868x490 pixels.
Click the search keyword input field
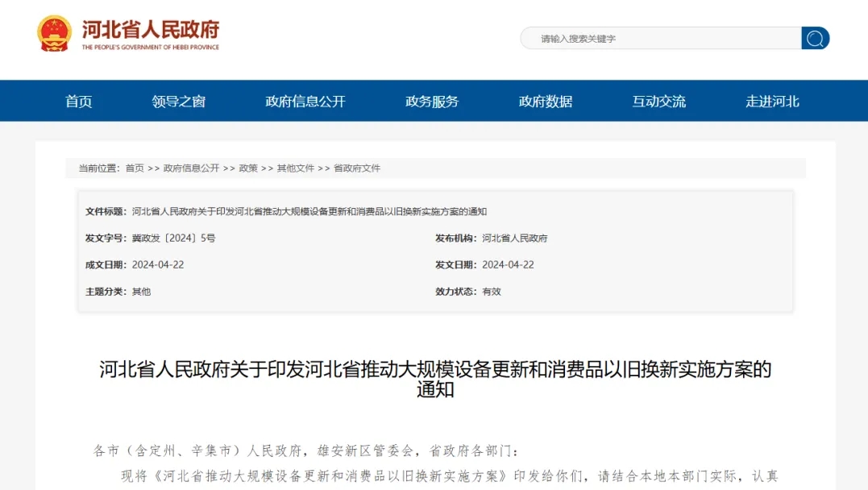coord(653,38)
